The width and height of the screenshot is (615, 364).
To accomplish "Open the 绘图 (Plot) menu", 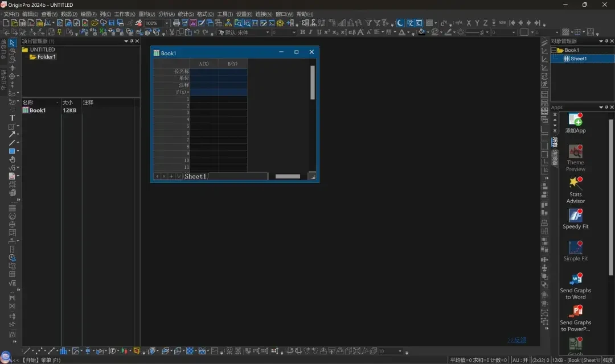I will [89, 14].
